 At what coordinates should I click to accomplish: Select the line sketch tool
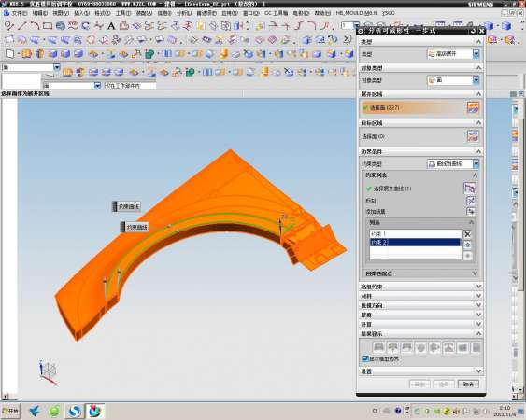(22, 25)
